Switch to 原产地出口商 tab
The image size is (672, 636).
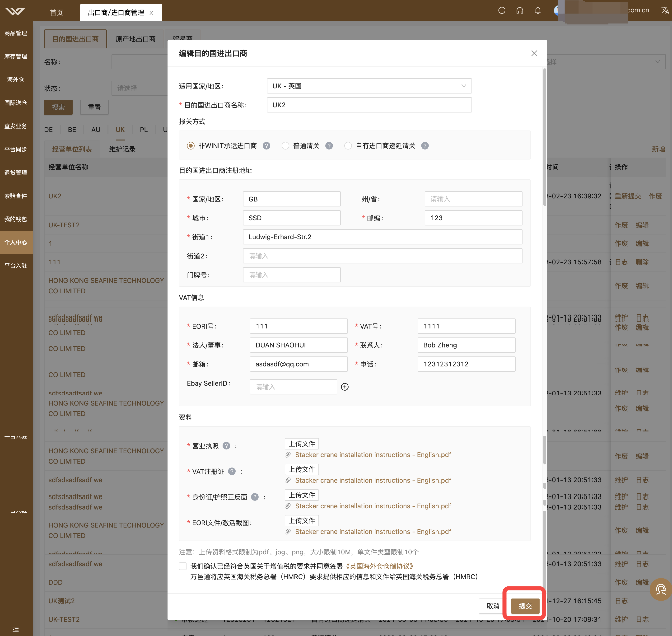tap(136, 39)
